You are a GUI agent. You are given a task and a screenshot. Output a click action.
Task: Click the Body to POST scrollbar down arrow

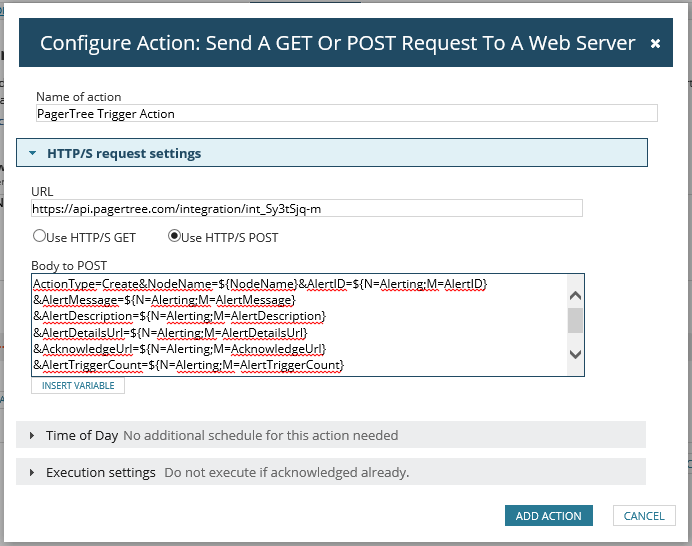tap(575, 354)
